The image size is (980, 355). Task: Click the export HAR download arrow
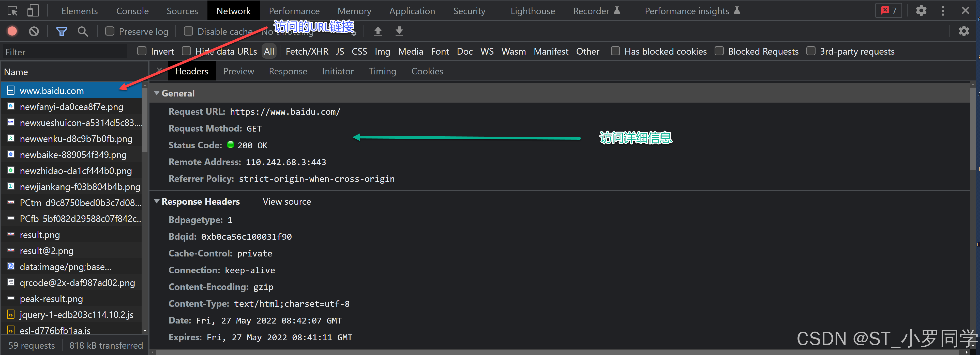tap(399, 31)
